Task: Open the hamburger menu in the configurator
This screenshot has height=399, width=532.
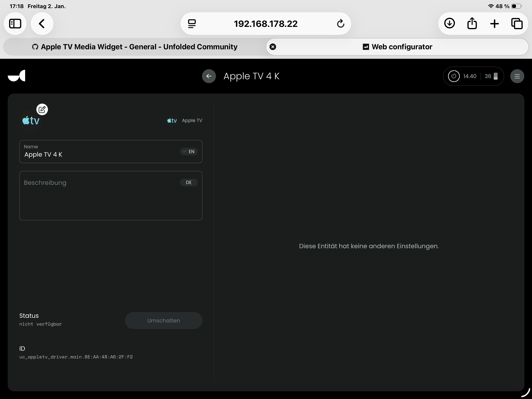Action: pyautogui.click(x=517, y=76)
